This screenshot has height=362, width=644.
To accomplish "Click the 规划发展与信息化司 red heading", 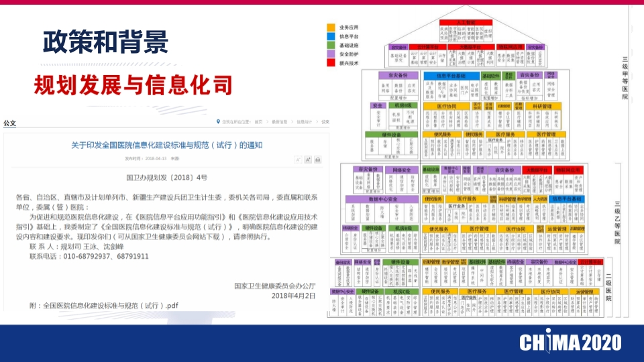I will point(133,85).
